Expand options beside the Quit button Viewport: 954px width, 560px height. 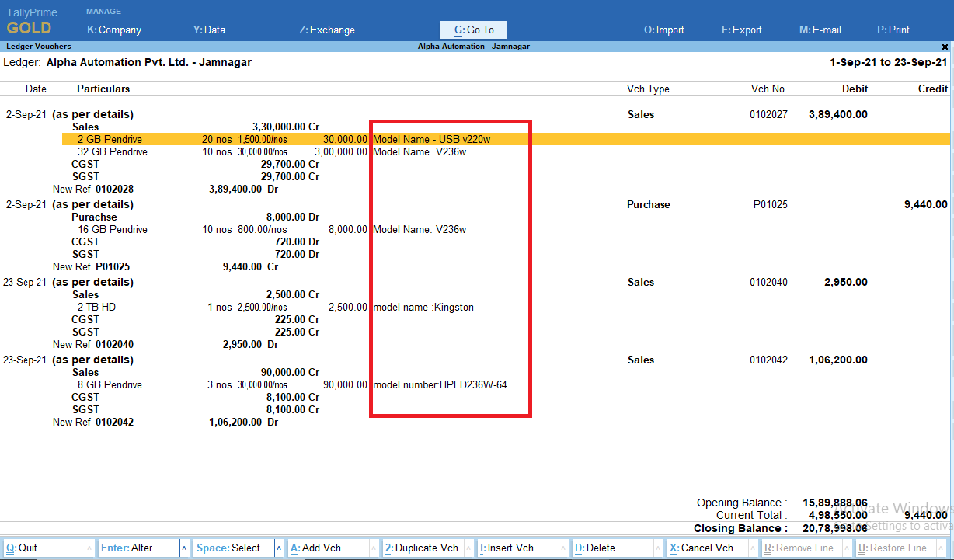click(x=88, y=548)
